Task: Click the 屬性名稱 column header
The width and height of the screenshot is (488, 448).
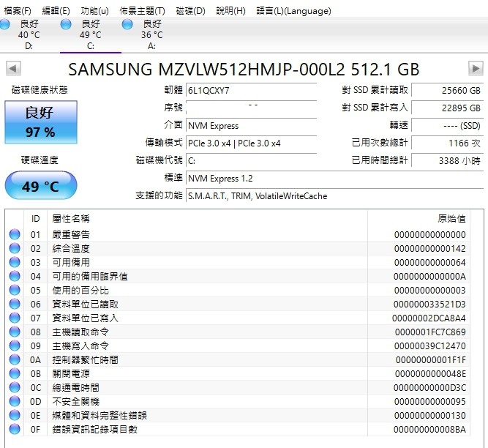Action: pyautogui.click(x=207, y=219)
